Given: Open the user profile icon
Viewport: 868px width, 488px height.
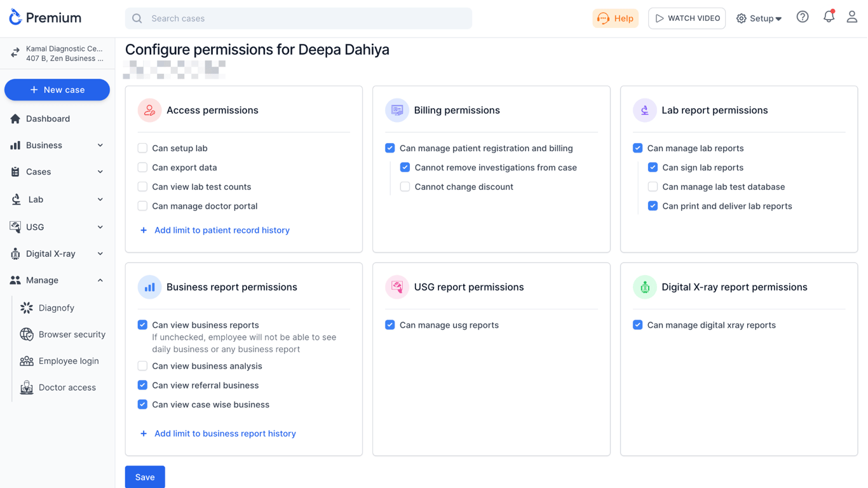Looking at the screenshot, I should 852,17.
